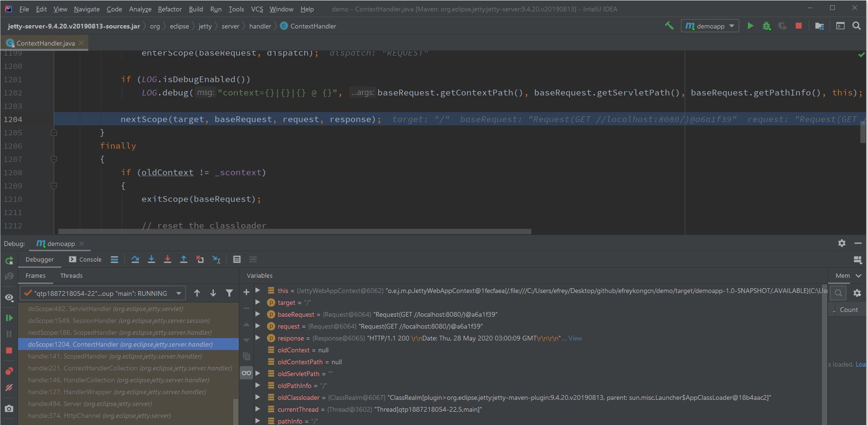Screen dimensions: 868x425
Task: Run demoapp with the green play icon
Action: 750,26
